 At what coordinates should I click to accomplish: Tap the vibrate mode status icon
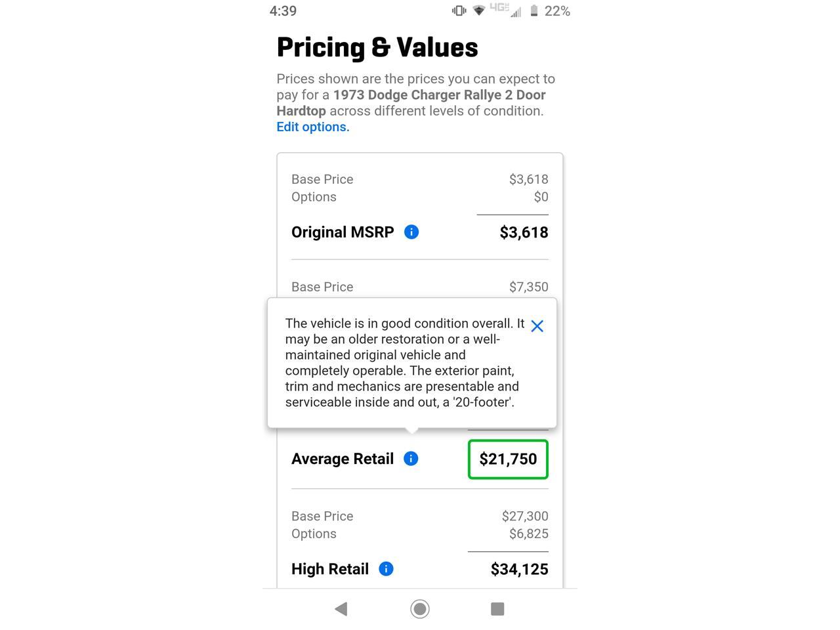tap(459, 10)
